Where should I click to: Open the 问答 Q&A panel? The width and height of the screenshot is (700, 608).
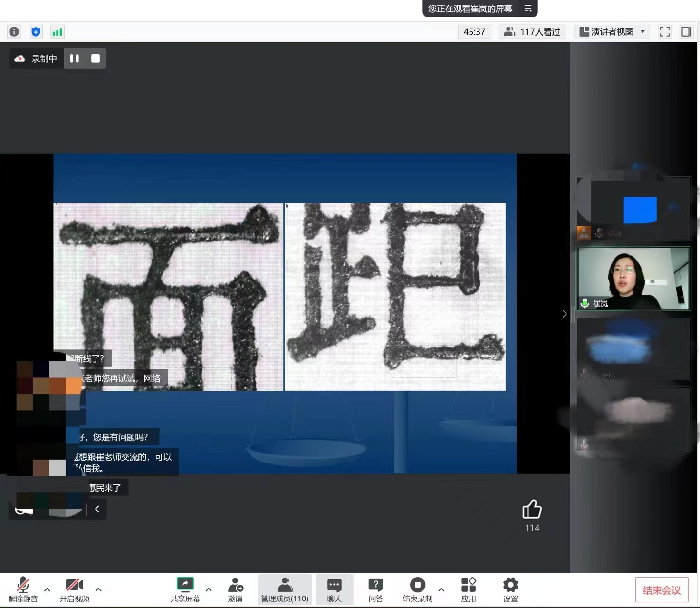(375, 590)
